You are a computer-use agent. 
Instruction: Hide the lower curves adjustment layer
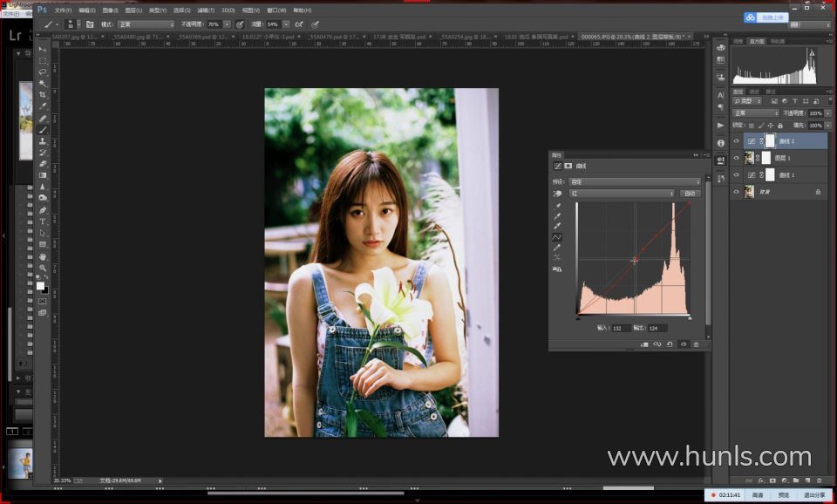pos(737,175)
